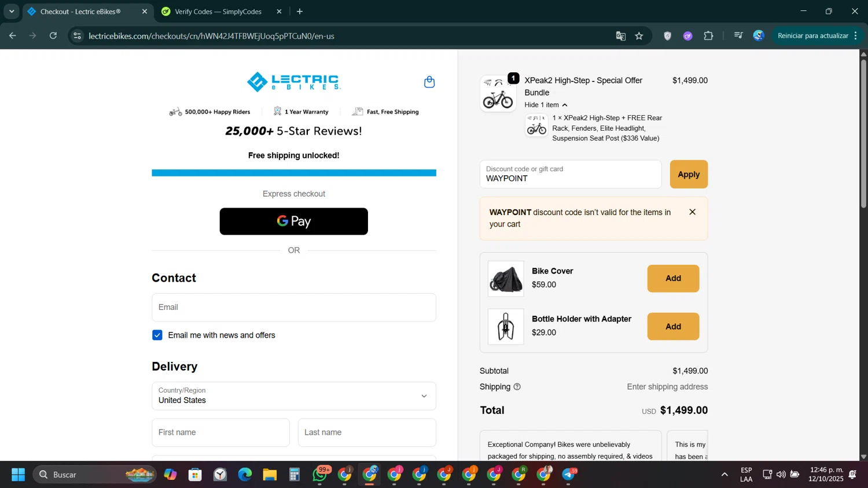Switch to the Checkout - Lectric eBikes tab
Viewport: 868px width, 488px height.
(x=88, y=12)
